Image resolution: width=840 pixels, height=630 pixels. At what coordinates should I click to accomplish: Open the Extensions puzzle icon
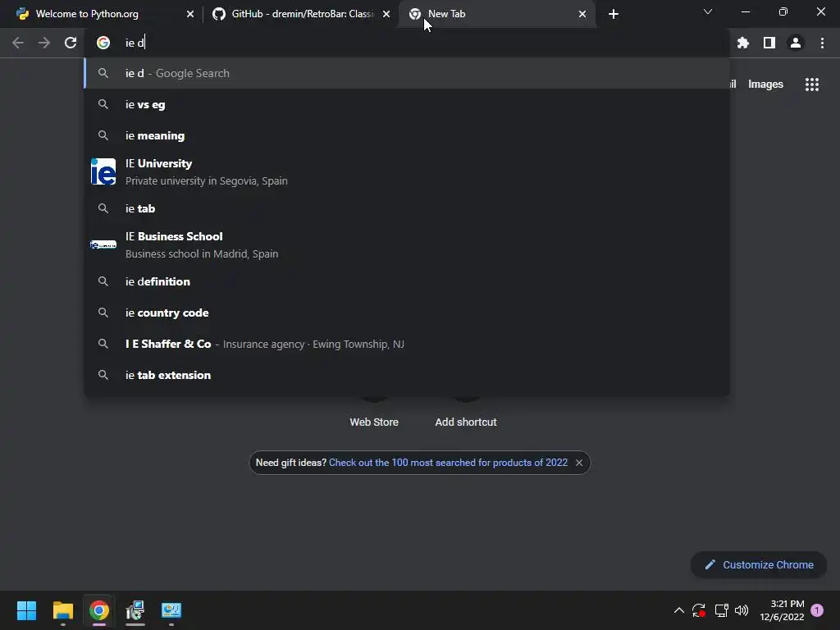click(742, 43)
